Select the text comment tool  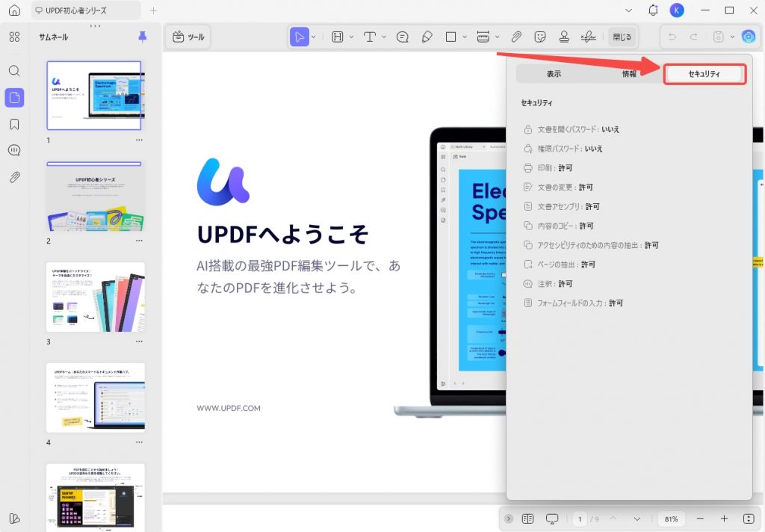coord(369,37)
